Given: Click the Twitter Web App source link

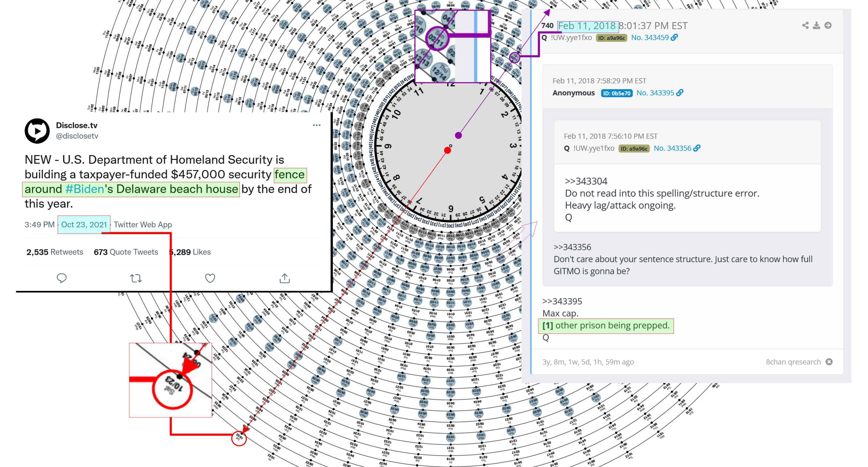Looking at the screenshot, I should pos(142,225).
